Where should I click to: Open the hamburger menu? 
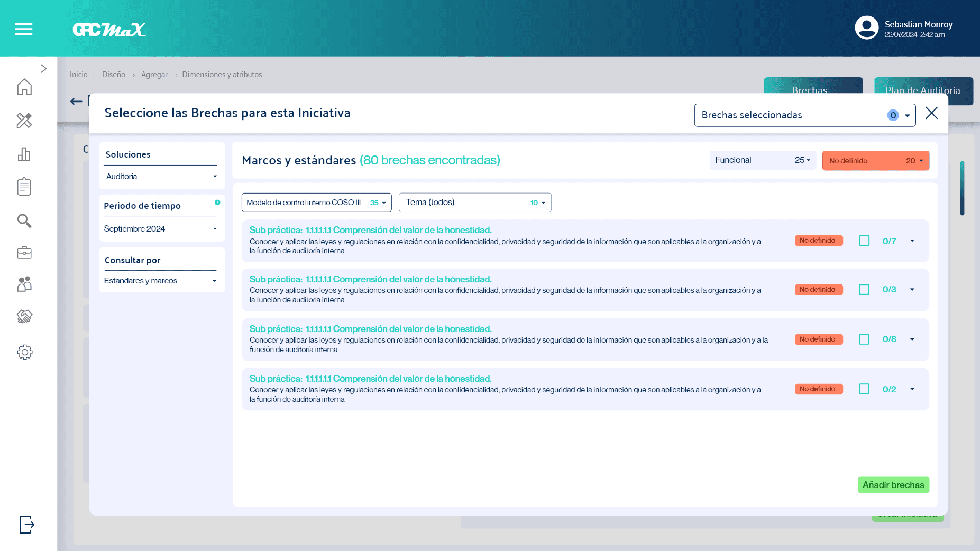23,29
